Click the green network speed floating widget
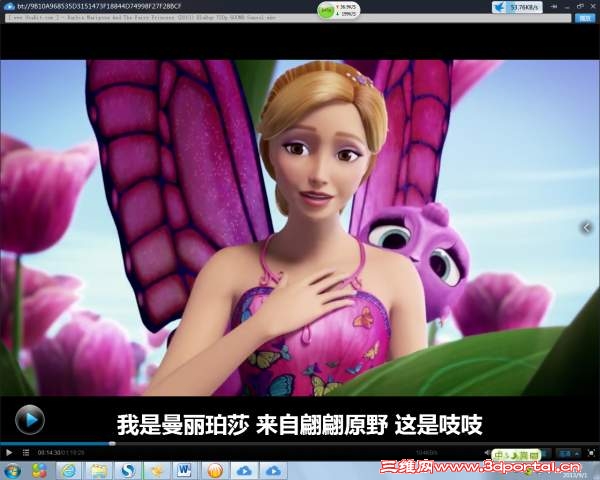600x480 pixels. pos(338,10)
